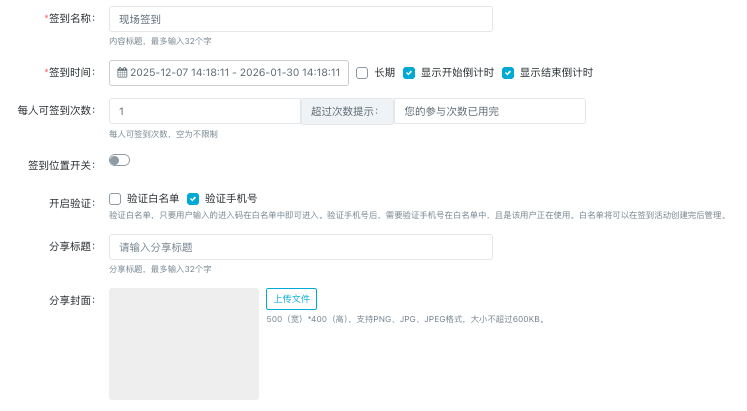Uncheck 显示开始倒计时 checkbox
This screenshot has width=747, height=411.
pyautogui.click(x=409, y=73)
